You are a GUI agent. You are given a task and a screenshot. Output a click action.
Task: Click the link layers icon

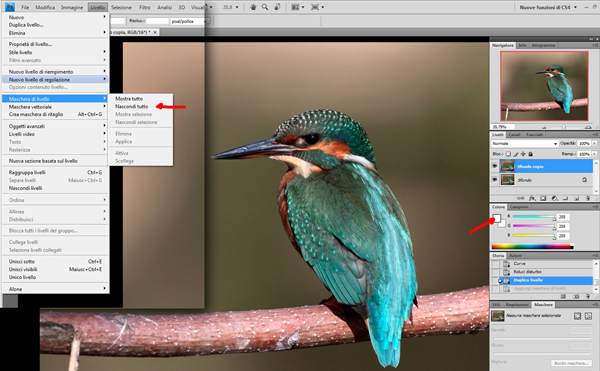click(x=520, y=198)
